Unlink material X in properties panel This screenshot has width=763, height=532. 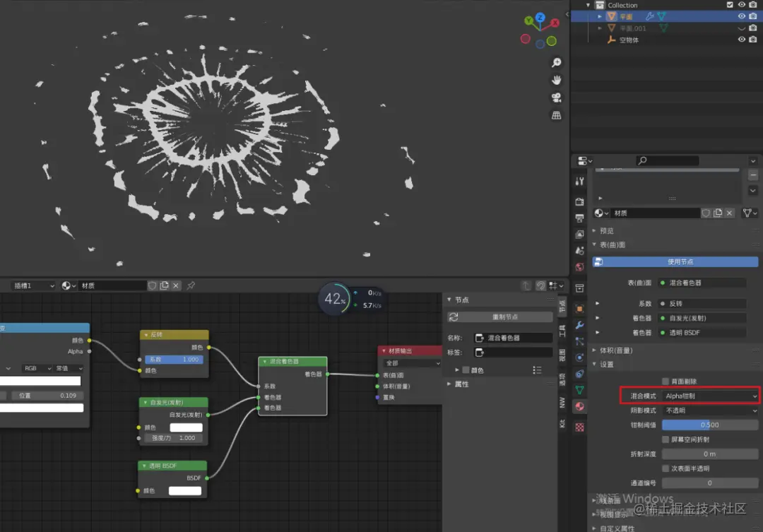tap(729, 213)
